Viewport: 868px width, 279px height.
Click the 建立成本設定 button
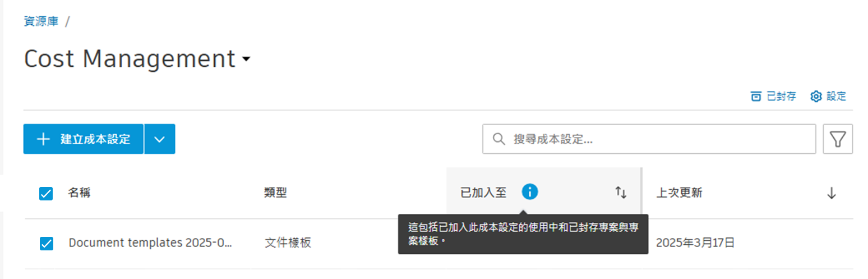click(84, 139)
